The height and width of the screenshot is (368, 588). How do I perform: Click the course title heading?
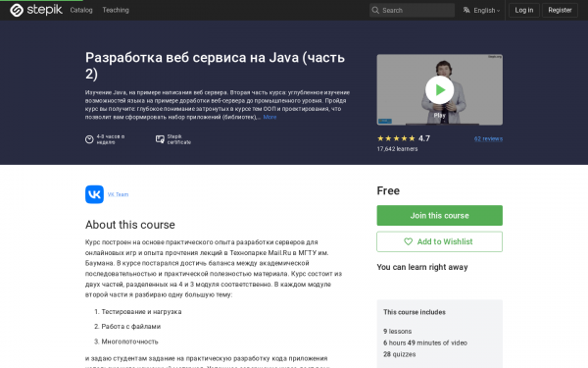(215, 66)
